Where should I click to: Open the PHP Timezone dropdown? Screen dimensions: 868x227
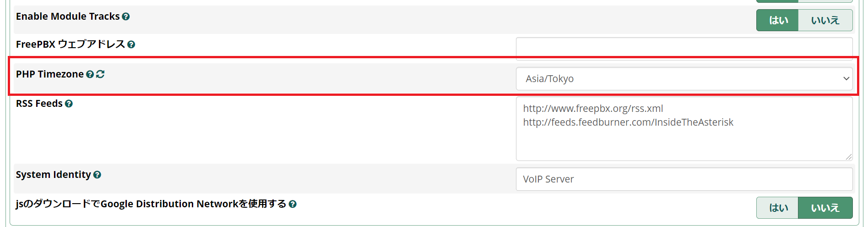pos(684,79)
